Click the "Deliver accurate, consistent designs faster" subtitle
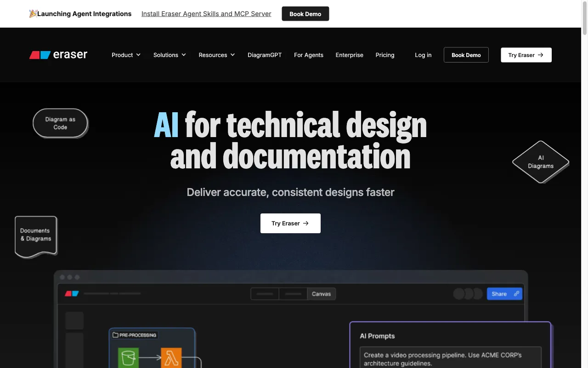This screenshot has width=588, height=368. [290, 192]
